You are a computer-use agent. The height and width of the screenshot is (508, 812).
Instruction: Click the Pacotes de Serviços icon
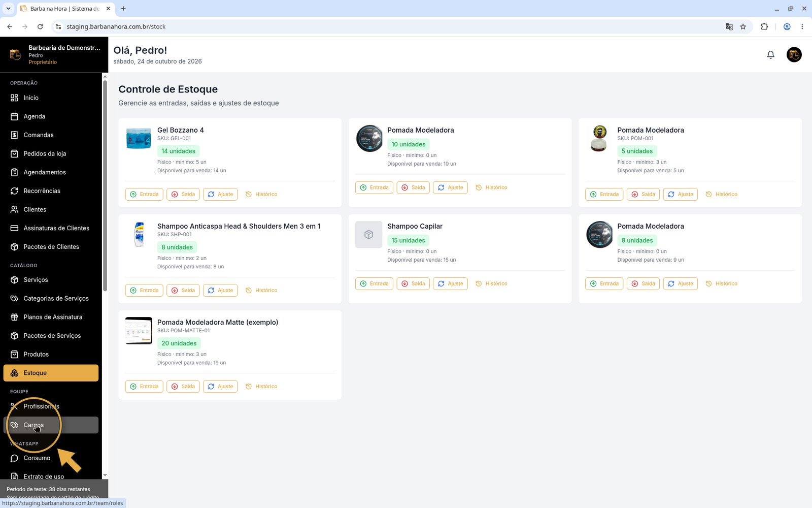[x=14, y=336]
